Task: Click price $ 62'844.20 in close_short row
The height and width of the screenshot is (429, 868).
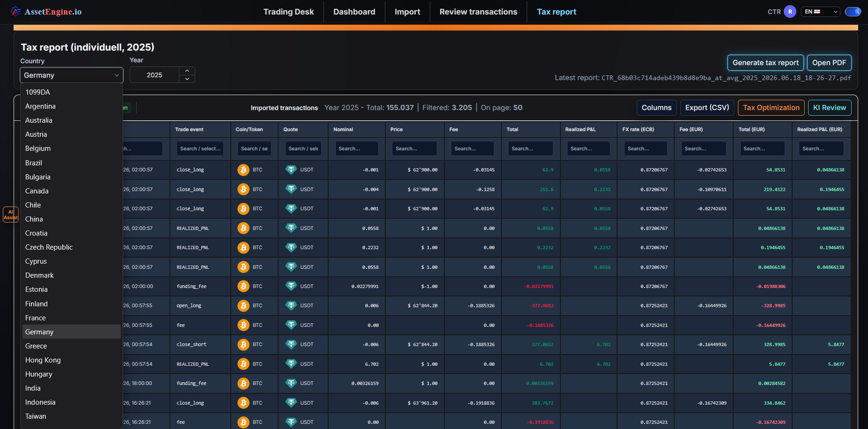Action: click(x=423, y=345)
